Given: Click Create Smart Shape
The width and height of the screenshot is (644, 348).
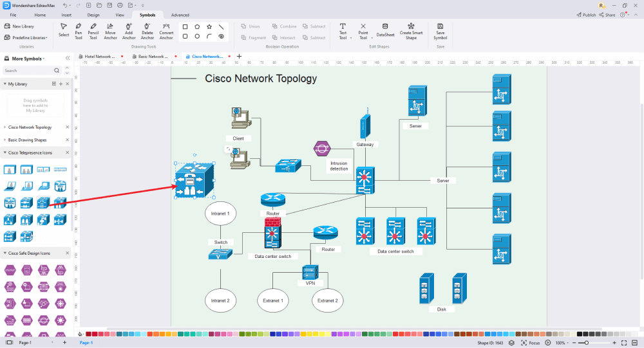Looking at the screenshot, I should pos(411,32).
